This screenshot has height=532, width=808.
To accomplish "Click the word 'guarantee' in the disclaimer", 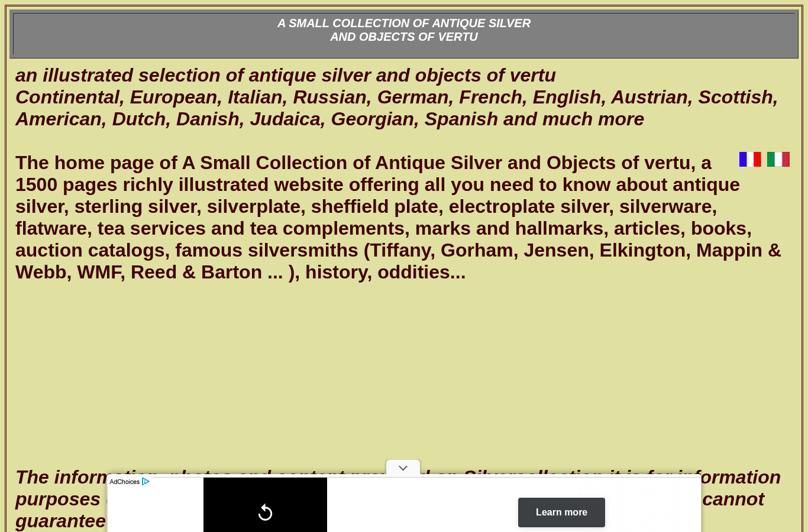I will pos(60,521).
